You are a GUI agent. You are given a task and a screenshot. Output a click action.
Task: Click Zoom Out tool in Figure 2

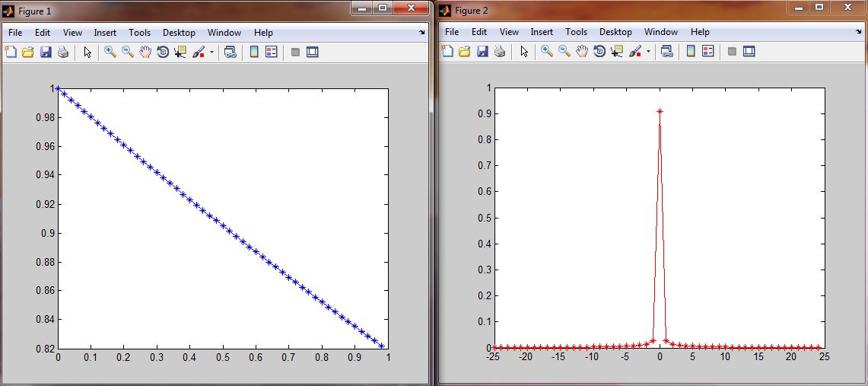pyautogui.click(x=564, y=52)
